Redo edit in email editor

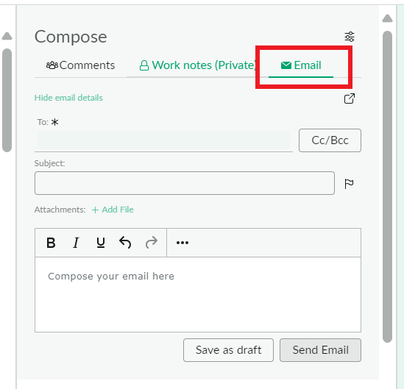point(151,243)
